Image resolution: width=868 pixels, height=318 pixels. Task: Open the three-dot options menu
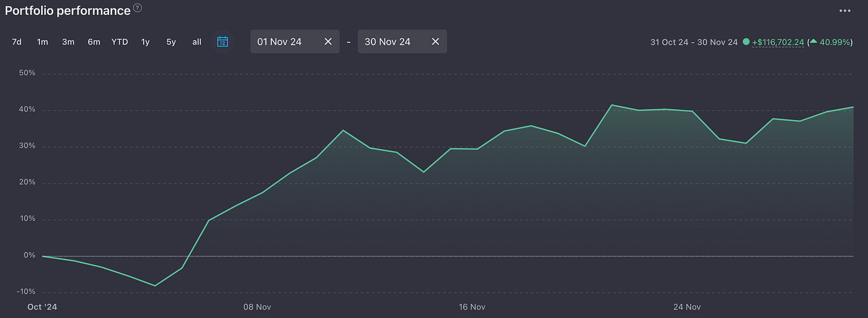(845, 11)
